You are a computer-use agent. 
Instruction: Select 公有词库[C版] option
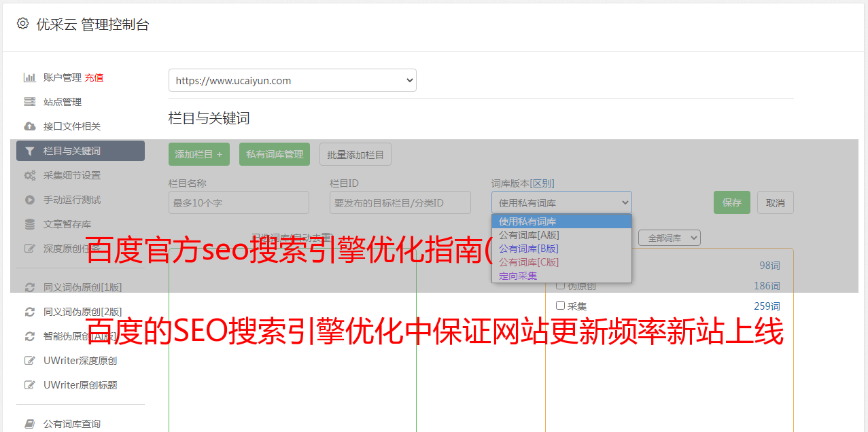561,262
